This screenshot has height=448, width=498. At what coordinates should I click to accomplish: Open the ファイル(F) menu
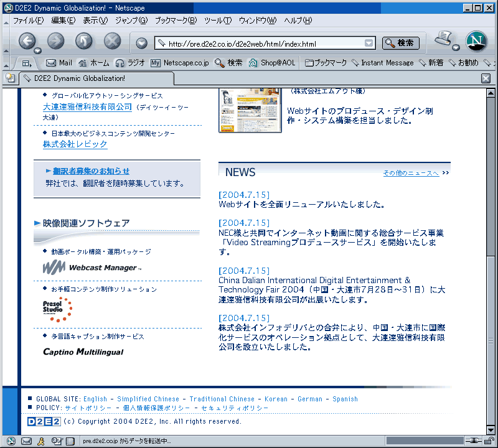pyautogui.click(x=28, y=21)
